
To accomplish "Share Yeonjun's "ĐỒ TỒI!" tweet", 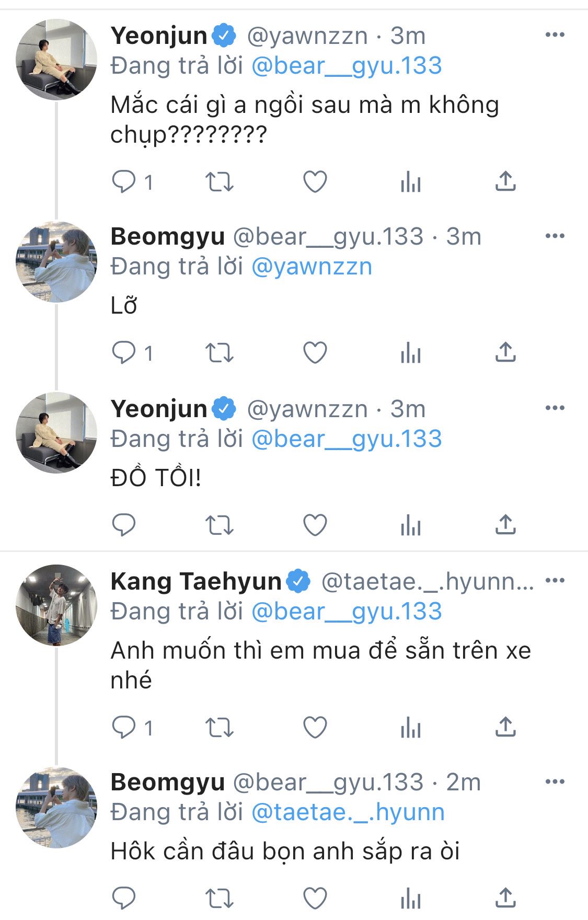I will pyautogui.click(x=505, y=525).
